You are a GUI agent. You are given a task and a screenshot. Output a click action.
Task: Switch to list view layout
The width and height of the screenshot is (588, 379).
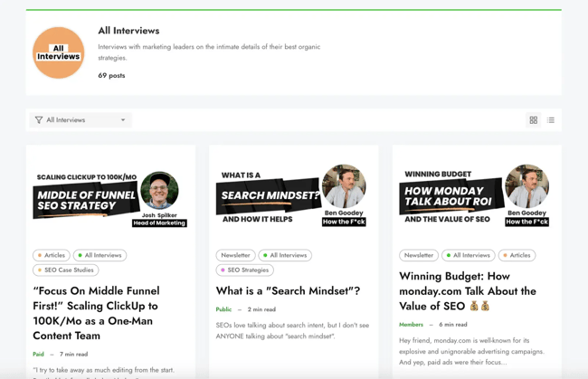[551, 120]
